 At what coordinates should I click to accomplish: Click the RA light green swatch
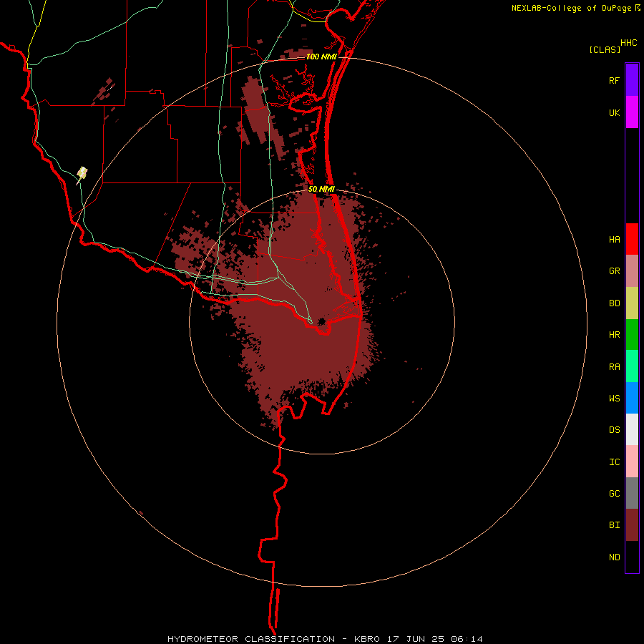632,366
